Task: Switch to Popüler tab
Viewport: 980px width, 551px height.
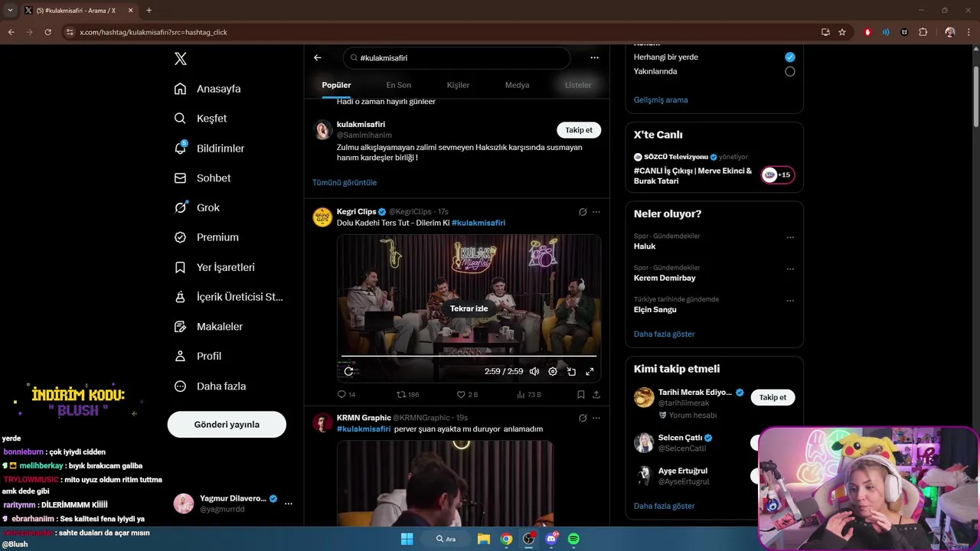Action: coord(336,85)
